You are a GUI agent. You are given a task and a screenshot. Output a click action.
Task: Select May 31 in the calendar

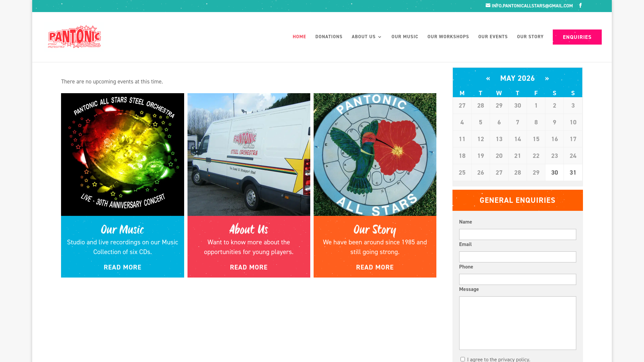573,173
